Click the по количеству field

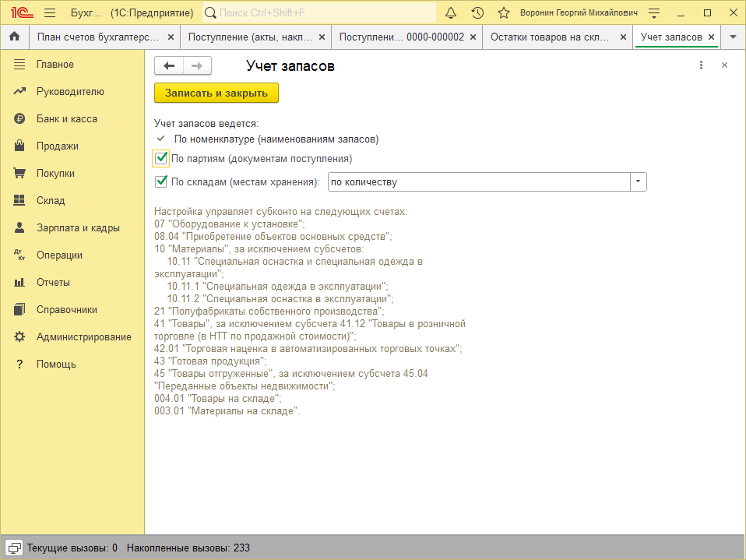point(479,181)
